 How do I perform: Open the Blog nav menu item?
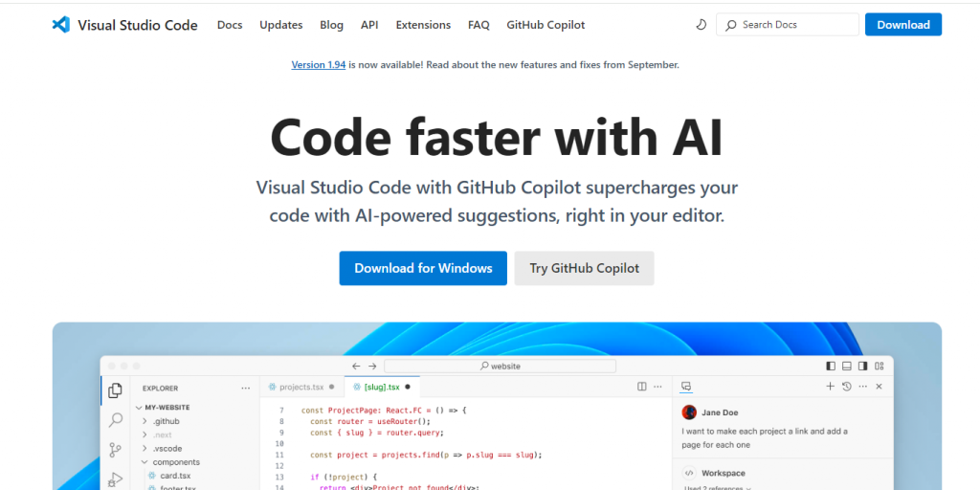point(331,25)
